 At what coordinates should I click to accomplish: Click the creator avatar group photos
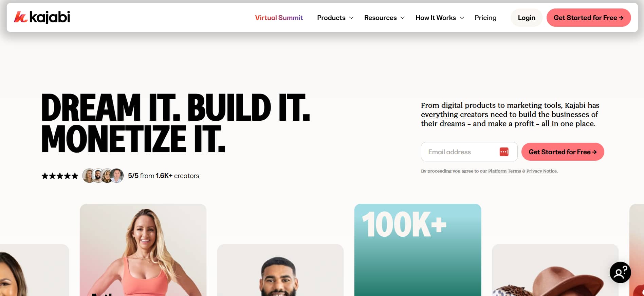pyautogui.click(x=103, y=176)
